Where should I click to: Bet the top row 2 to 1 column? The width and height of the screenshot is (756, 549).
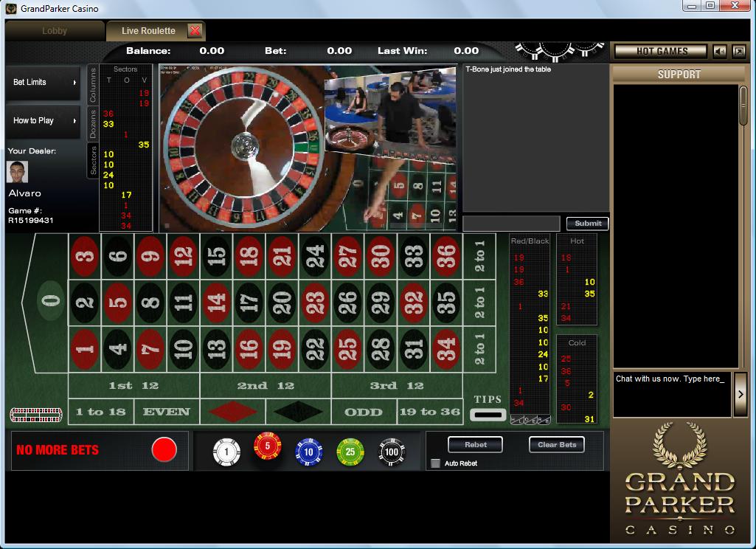click(479, 256)
